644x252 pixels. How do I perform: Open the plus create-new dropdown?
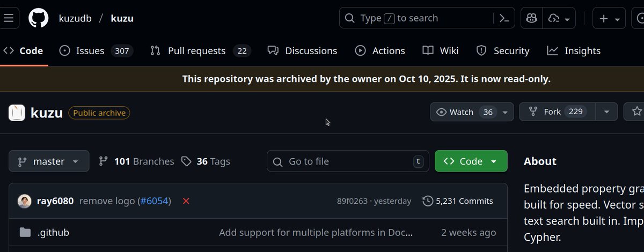609,18
